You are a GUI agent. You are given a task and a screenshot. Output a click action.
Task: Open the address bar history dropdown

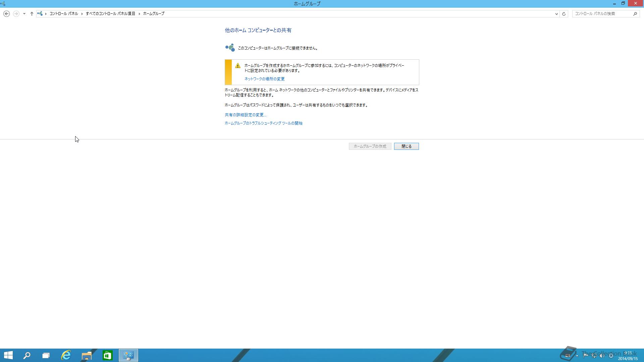coord(556,14)
